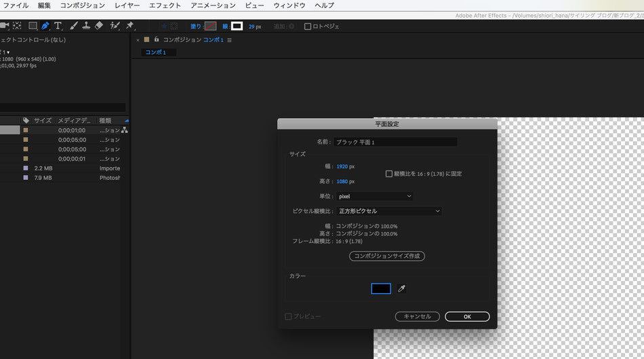The height and width of the screenshot is (359, 644).
Task: Enable the ロトベジェ checkbox
Action: coord(308,26)
